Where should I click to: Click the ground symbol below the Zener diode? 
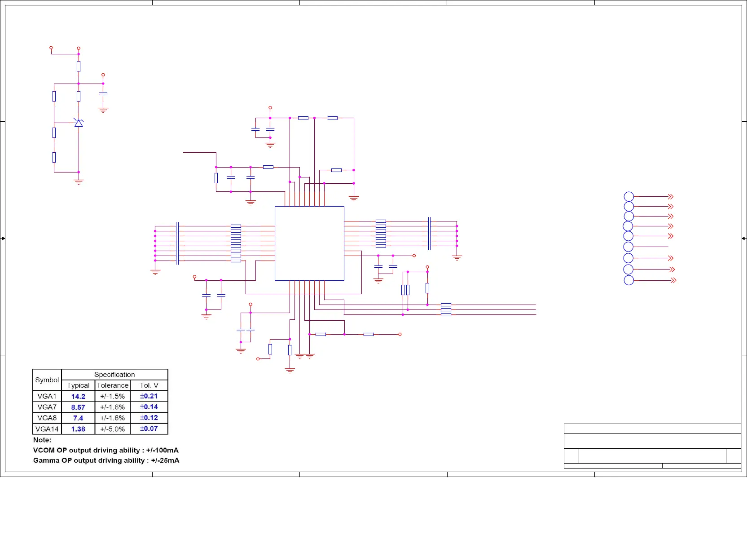coord(79,181)
